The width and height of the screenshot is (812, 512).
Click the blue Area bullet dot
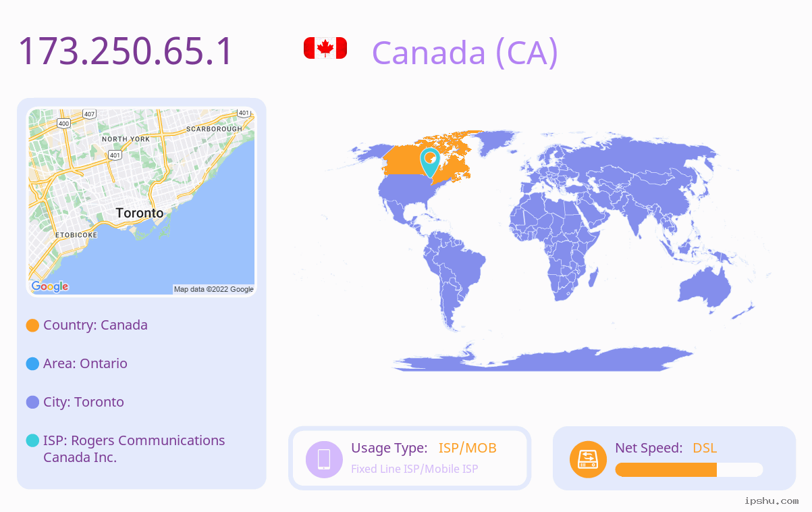click(x=32, y=364)
